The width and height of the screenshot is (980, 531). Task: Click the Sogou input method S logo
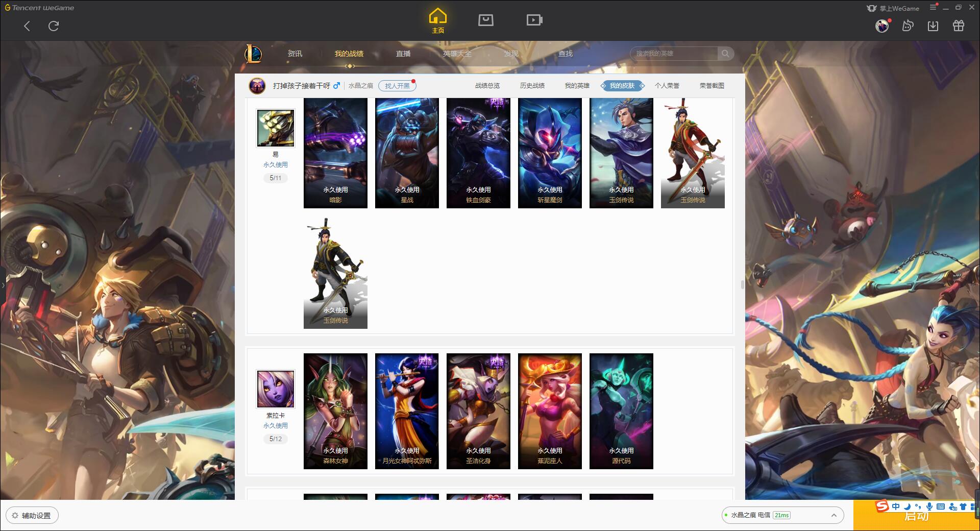coord(882,506)
